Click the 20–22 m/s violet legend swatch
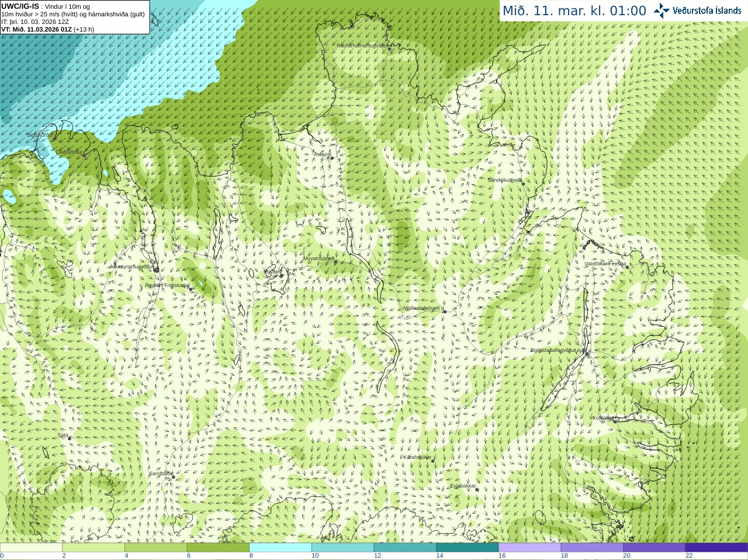 tap(654, 548)
